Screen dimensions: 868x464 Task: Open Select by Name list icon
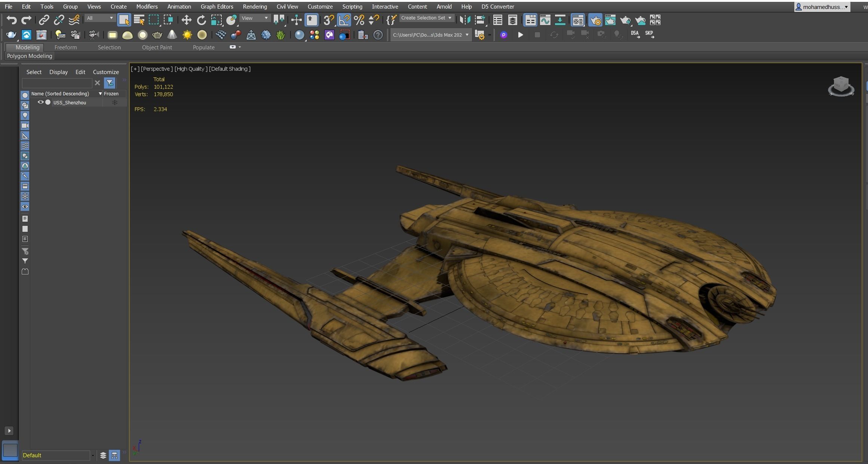tap(139, 20)
